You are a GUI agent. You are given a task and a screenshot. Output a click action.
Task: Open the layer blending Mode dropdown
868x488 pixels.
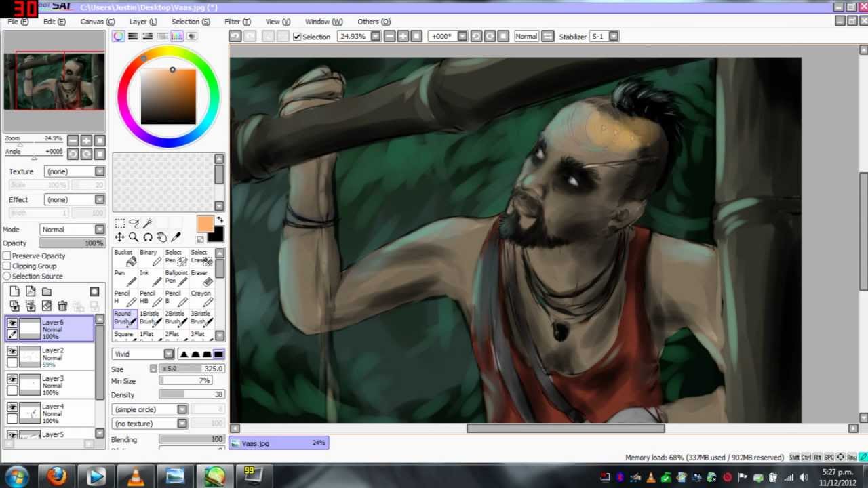(72, 230)
